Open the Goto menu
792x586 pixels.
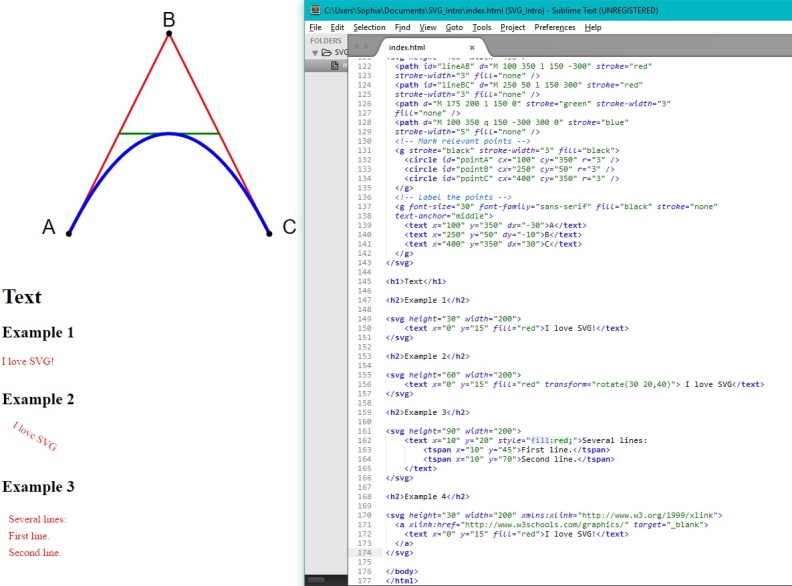[x=454, y=27]
